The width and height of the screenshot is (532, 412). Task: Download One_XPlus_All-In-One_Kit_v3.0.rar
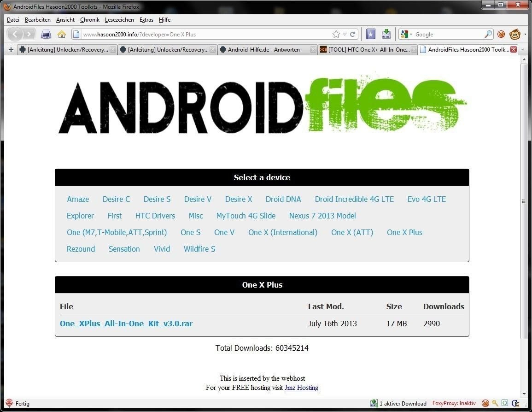(x=126, y=324)
